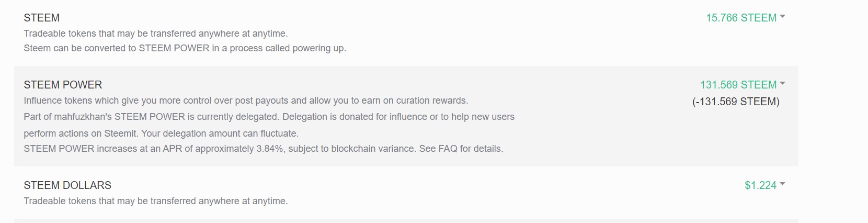This screenshot has height=223, width=868.
Task: Click the 3.84% APR figure
Action: click(x=270, y=149)
